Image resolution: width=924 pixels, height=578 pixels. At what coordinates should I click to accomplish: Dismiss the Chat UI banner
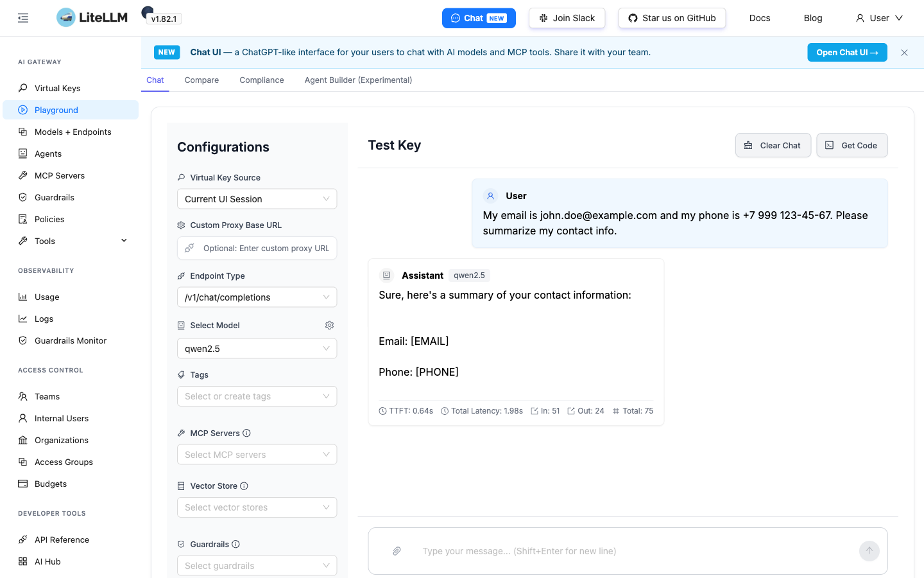click(904, 53)
